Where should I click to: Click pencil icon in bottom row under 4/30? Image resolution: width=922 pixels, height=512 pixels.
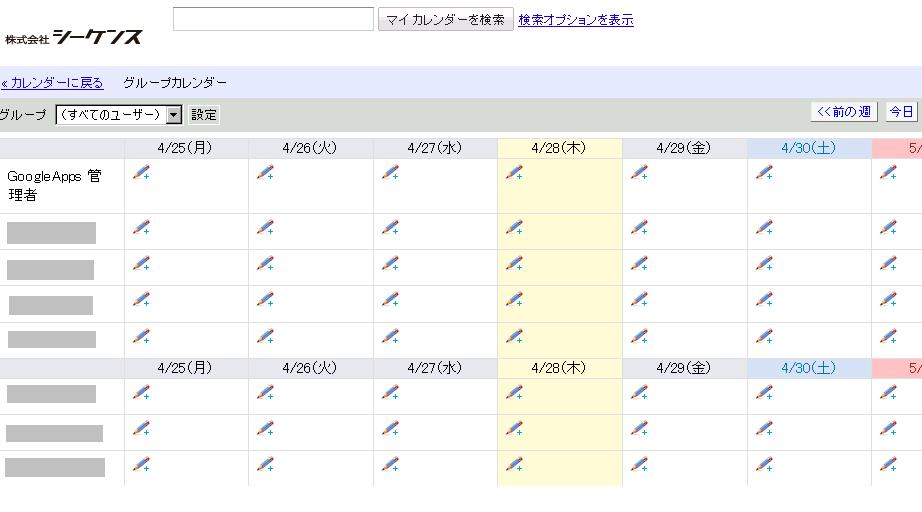point(764,464)
